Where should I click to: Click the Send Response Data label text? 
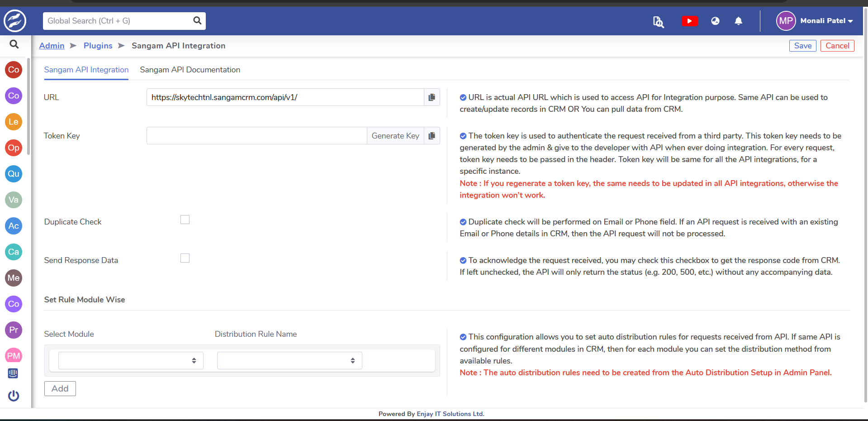click(x=81, y=260)
